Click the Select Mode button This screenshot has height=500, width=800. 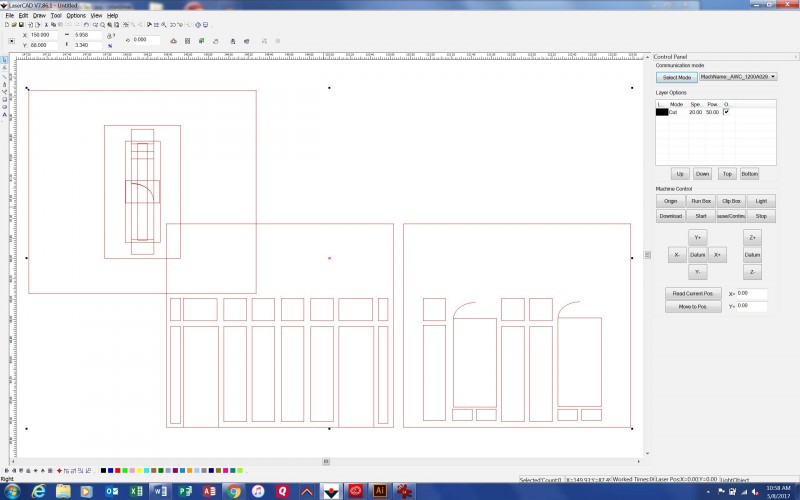pos(675,77)
